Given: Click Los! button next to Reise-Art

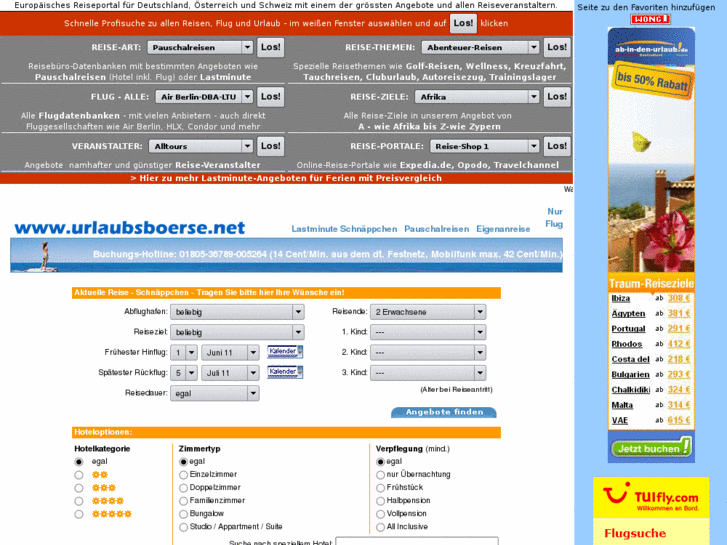Looking at the screenshot, I should pyautogui.click(x=271, y=47).
